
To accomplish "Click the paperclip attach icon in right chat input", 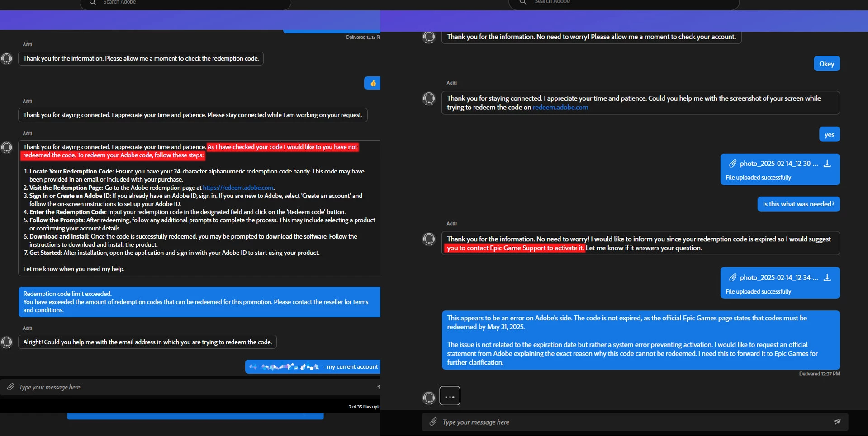I will pos(433,422).
